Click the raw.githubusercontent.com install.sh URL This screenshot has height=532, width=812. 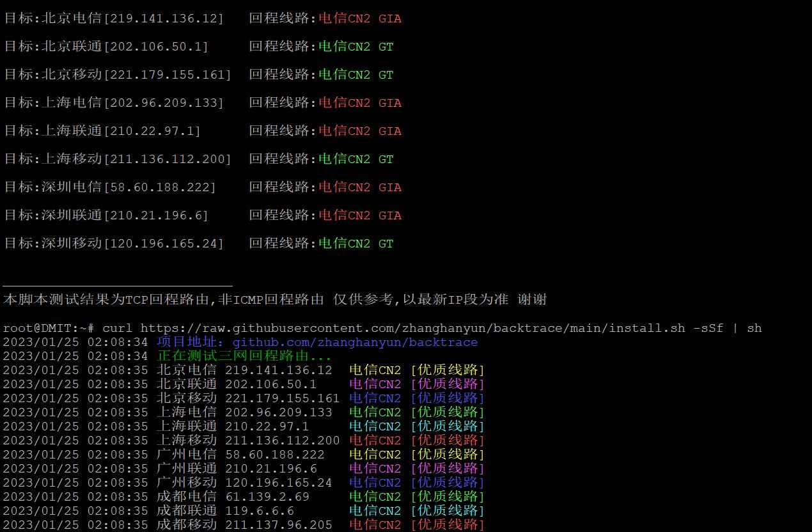413,328
